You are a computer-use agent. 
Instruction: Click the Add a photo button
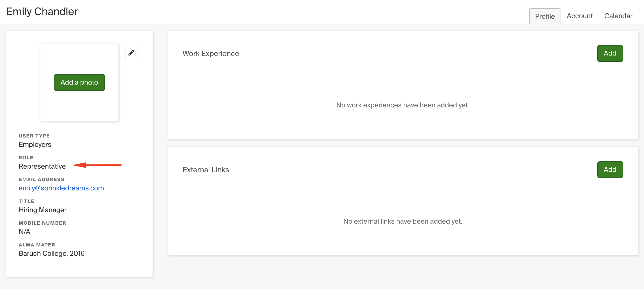(x=79, y=82)
